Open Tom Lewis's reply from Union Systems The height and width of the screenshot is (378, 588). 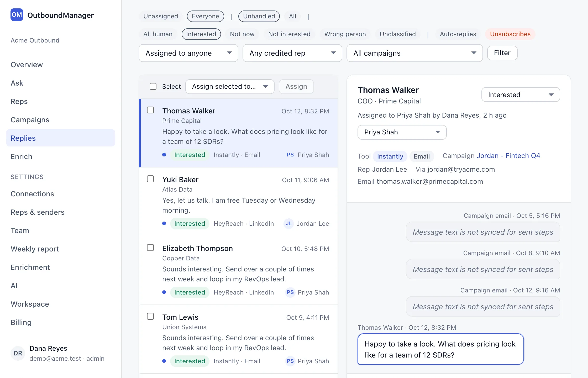(x=238, y=339)
